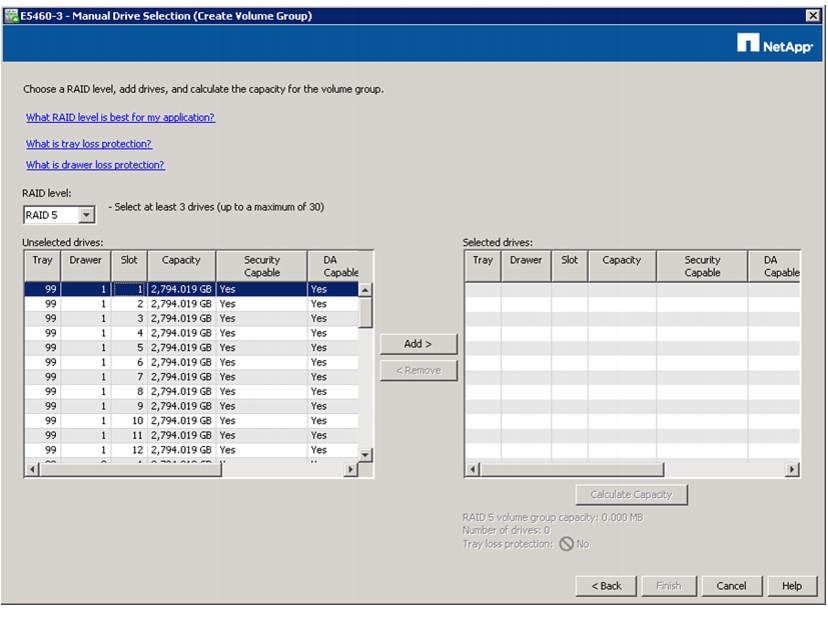Sort unselected drives by Tray column header
Screen dimensions: 828x639
click(x=42, y=266)
